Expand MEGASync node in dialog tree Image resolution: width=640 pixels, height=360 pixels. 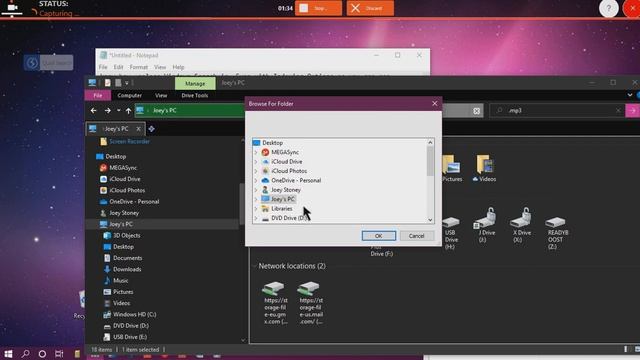(256, 152)
